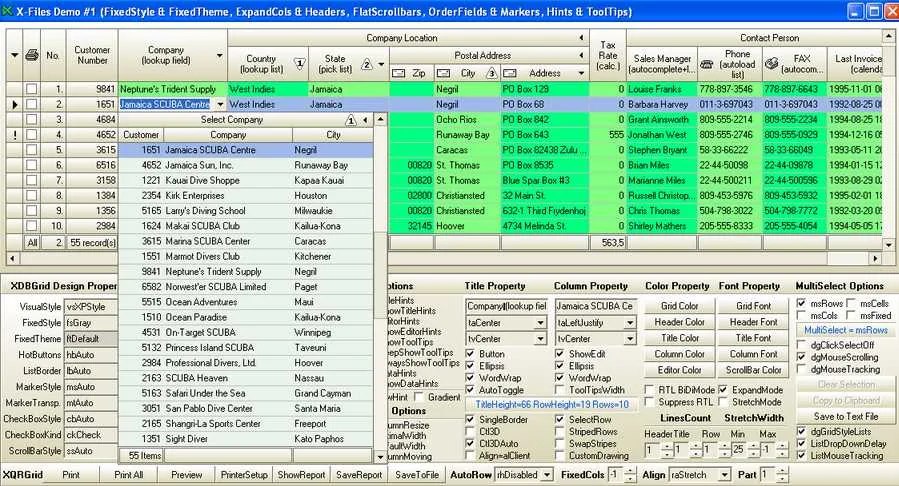The image size is (899, 486).
Task: Open PrinterSetup
Action: point(244,475)
